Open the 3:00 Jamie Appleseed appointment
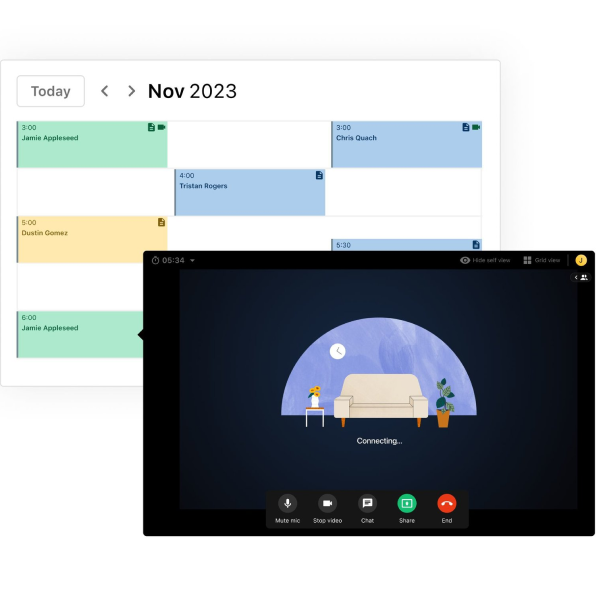 coord(92,144)
